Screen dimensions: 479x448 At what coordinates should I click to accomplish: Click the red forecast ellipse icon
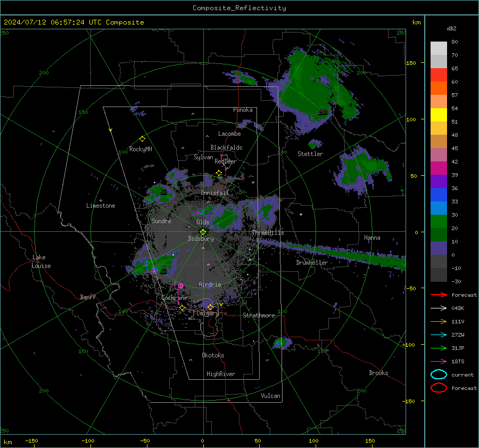[439, 388]
